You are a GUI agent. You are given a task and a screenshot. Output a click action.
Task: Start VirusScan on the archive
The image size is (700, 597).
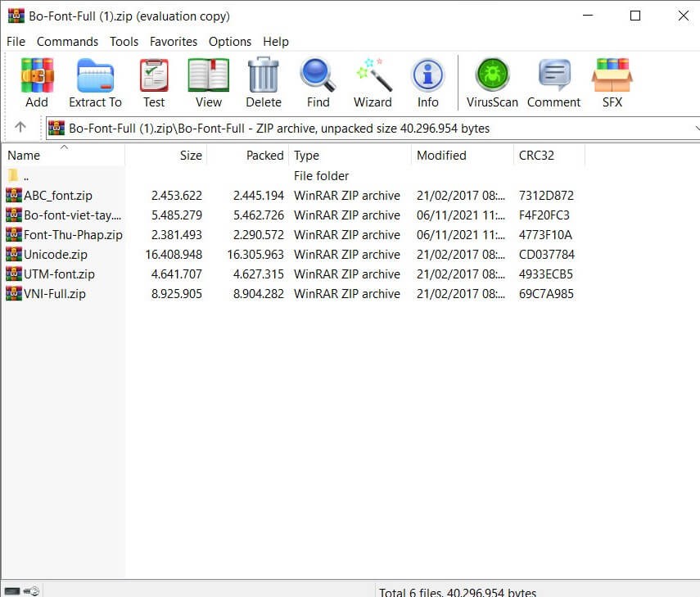coord(492,83)
